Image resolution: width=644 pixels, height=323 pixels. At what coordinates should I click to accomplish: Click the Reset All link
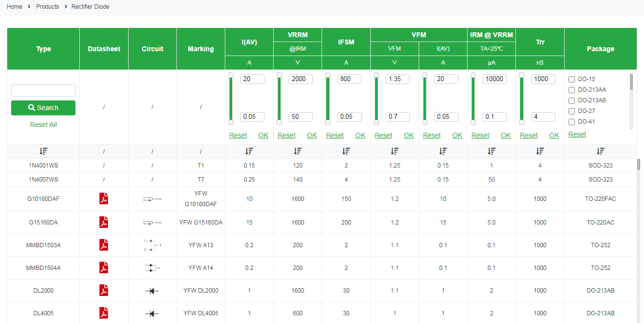point(44,125)
